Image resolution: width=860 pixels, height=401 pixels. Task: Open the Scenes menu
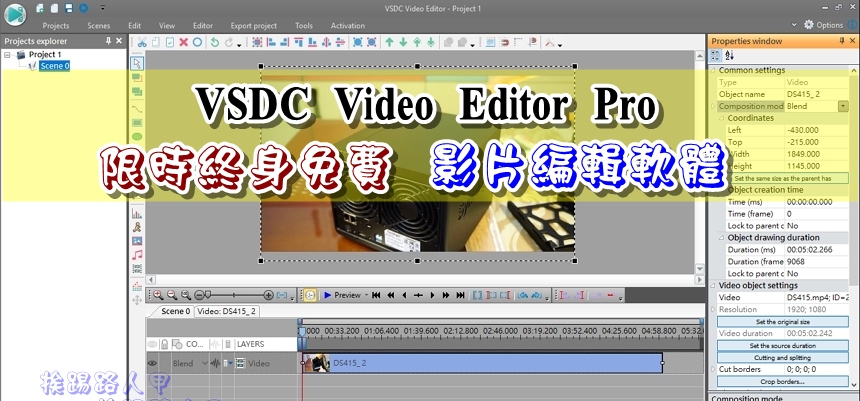[x=99, y=25]
